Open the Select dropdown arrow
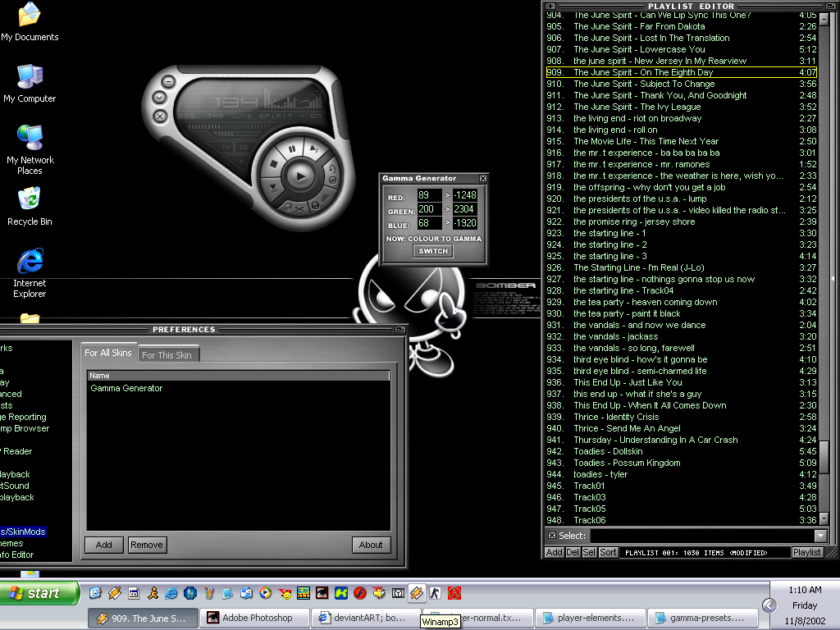The height and width of the screenshot is (630, 840). [x=820, y=536]
